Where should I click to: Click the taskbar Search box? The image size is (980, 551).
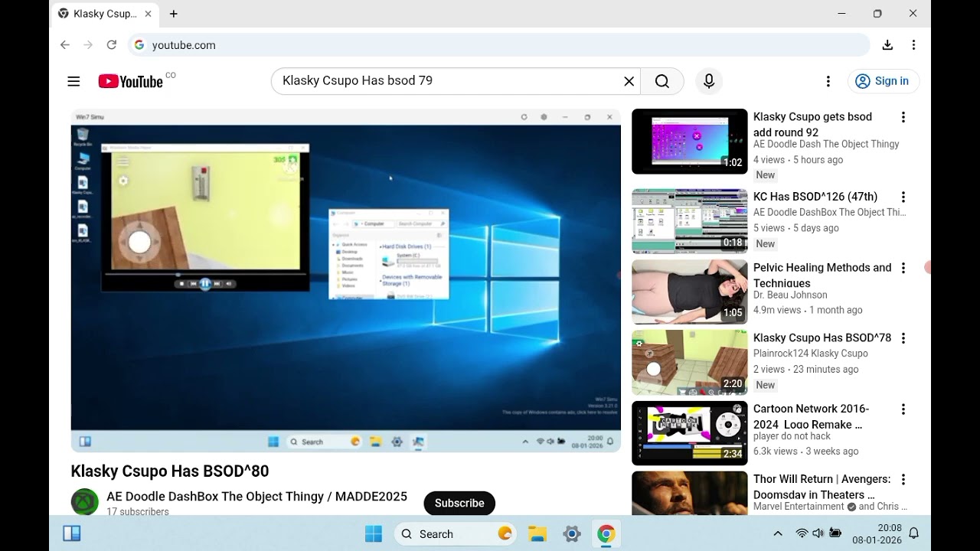point(456,533)
